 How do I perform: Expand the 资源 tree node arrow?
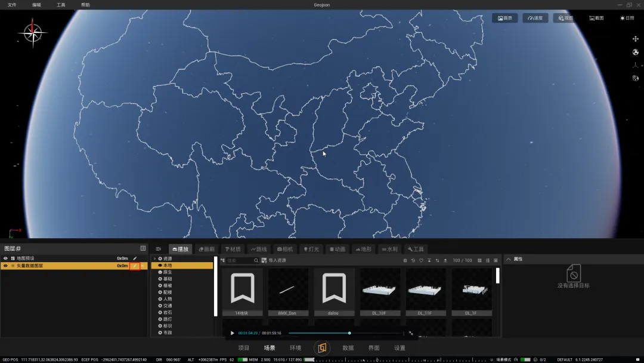pyautogui.click(x=155, y=259)
